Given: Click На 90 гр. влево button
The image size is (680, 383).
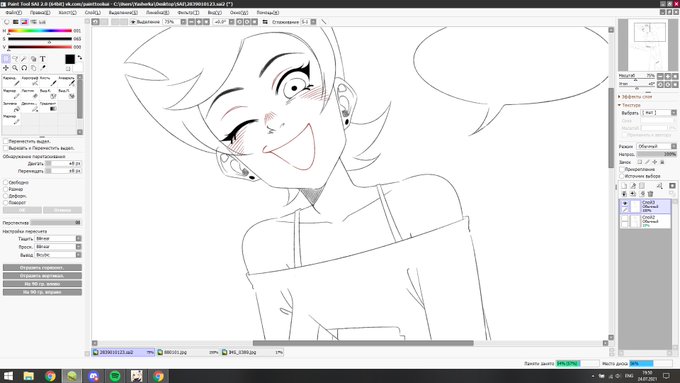Looking at the screenshot, I should point(42,284).
